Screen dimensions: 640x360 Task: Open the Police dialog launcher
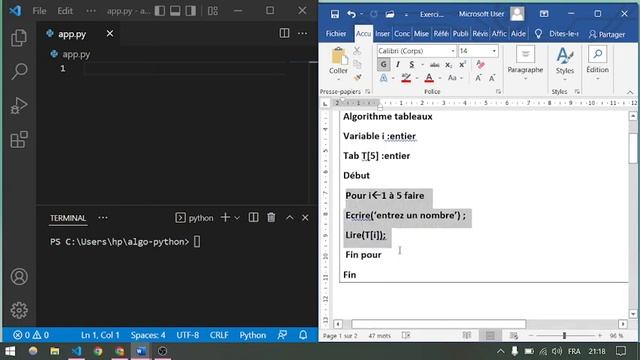pyautogui.click(x=498, y=91)
